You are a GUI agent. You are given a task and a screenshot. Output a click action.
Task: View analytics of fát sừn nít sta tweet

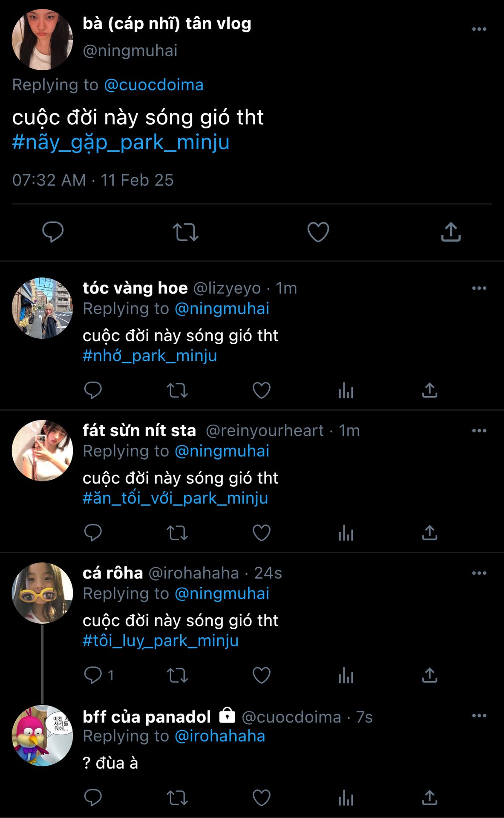346,533
